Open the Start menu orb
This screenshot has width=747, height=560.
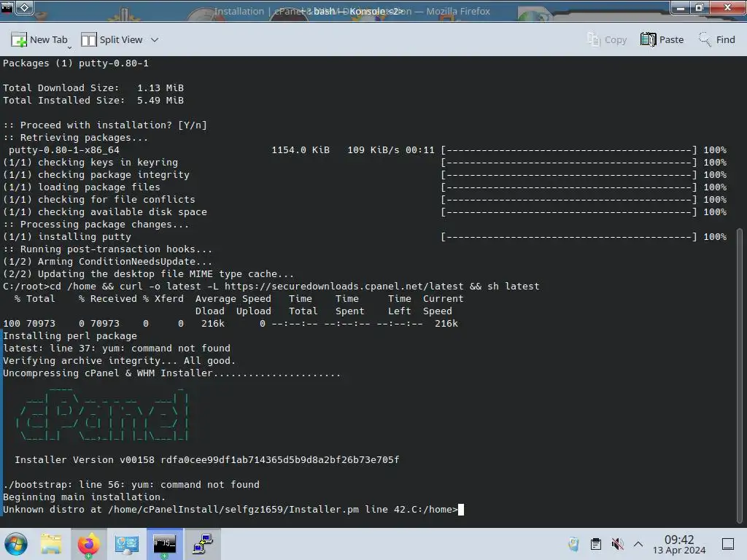coord(16,544)
